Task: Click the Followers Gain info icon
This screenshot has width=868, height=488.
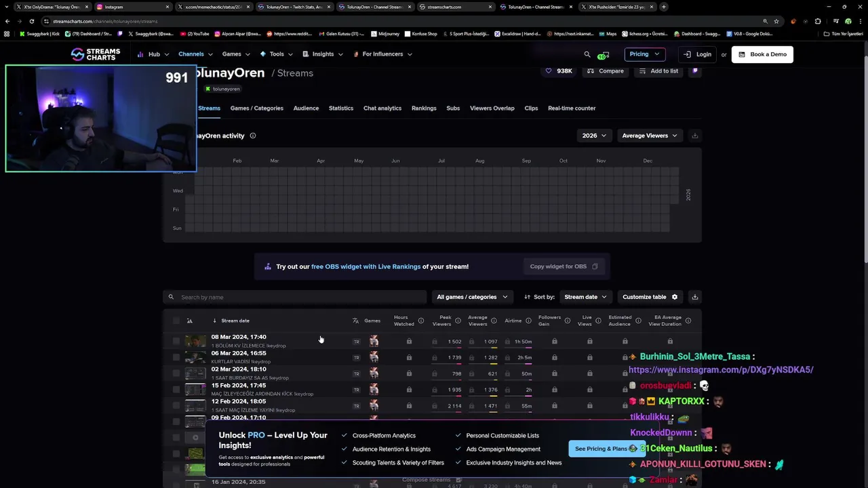Action: (568, 321)
